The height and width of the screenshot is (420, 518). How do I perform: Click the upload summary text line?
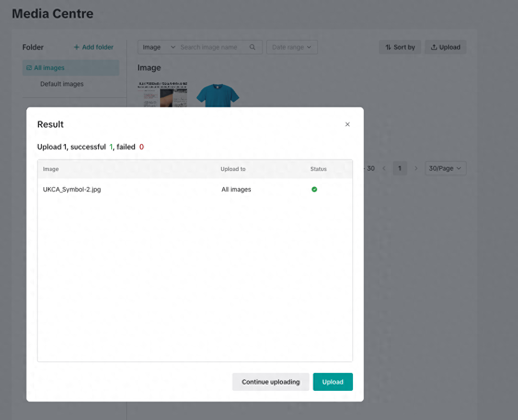point(90,147)
